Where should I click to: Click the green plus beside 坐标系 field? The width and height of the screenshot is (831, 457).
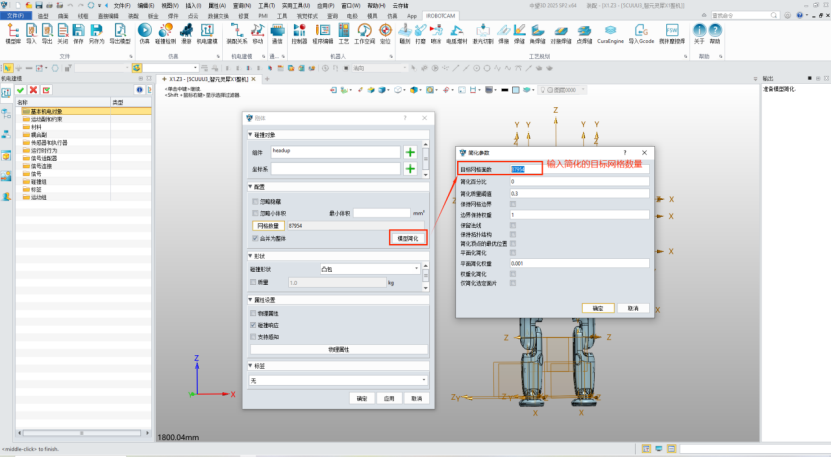coord(410,169)
